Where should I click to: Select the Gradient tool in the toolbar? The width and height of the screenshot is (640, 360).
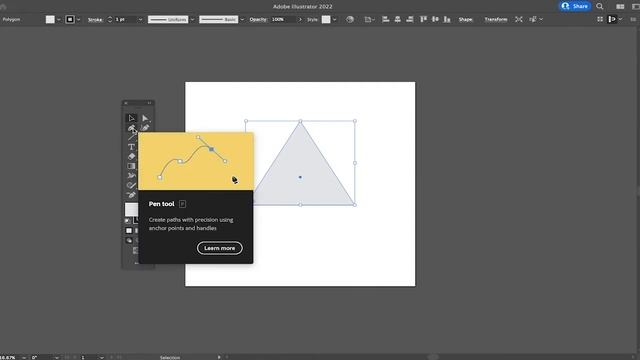[x=131, y=166]
